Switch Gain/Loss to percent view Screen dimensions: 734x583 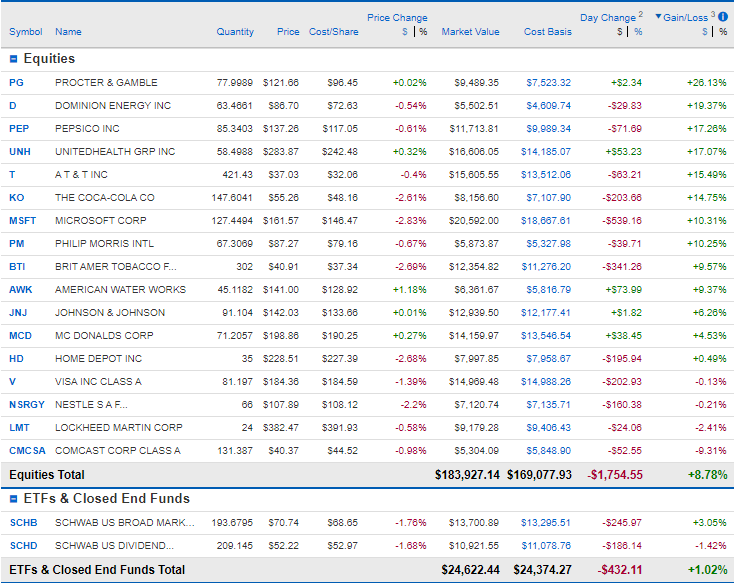[x=723, y=32]
